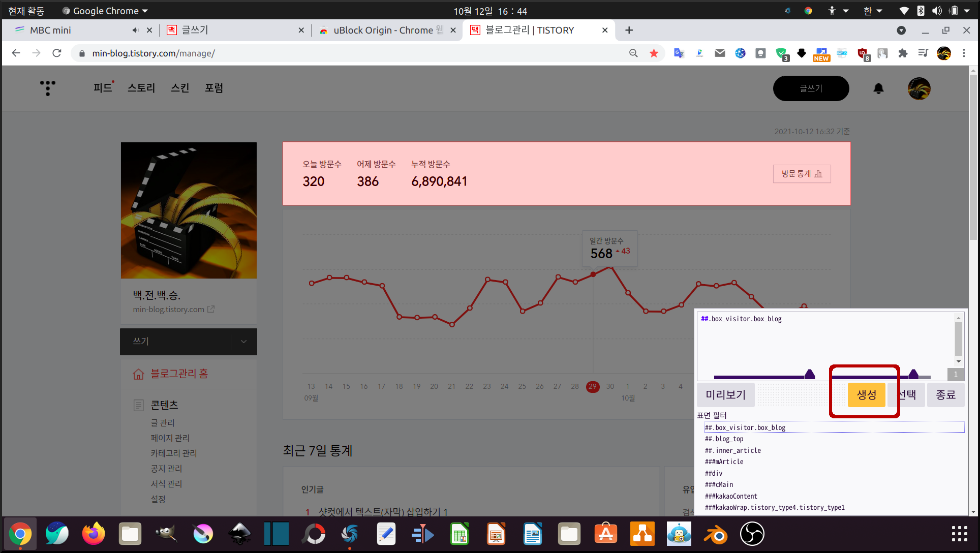Mute the MBC mini tab audio icon
980x553 pixels.
[135, 30]
